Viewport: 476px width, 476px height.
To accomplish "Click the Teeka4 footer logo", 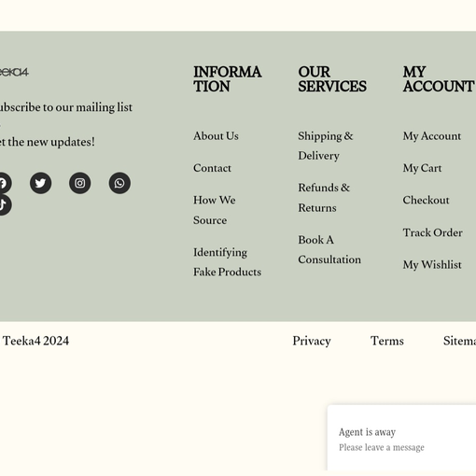I will tap(14, 72).
